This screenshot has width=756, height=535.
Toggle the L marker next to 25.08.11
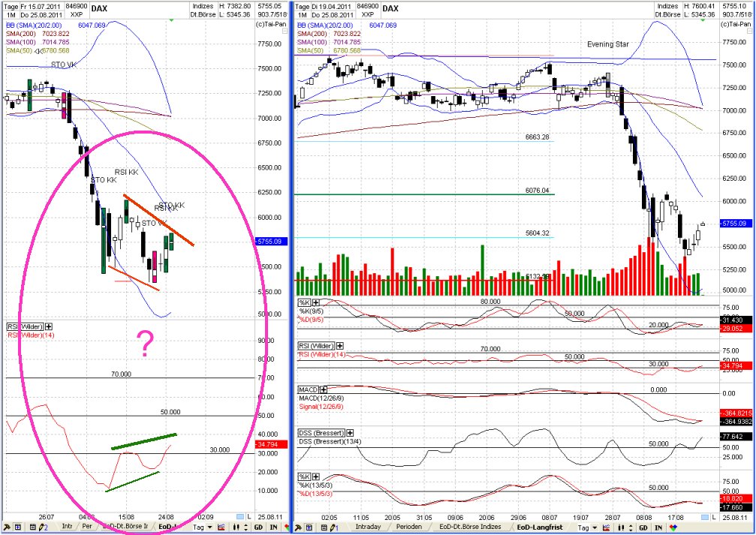click(248, 516)
